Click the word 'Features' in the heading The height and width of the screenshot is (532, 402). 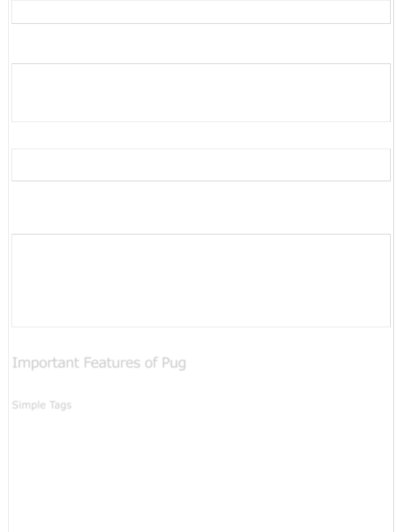[x=112, y=363]
